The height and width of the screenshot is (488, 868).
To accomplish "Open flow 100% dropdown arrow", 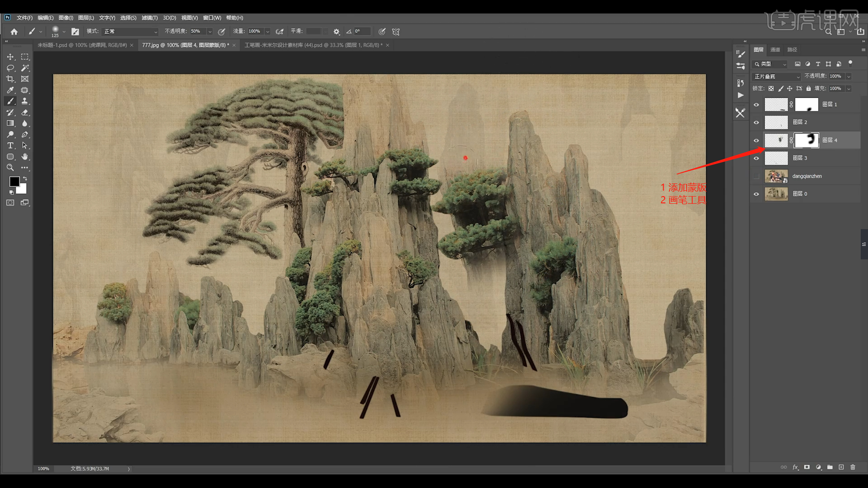I will coord(268,32).
